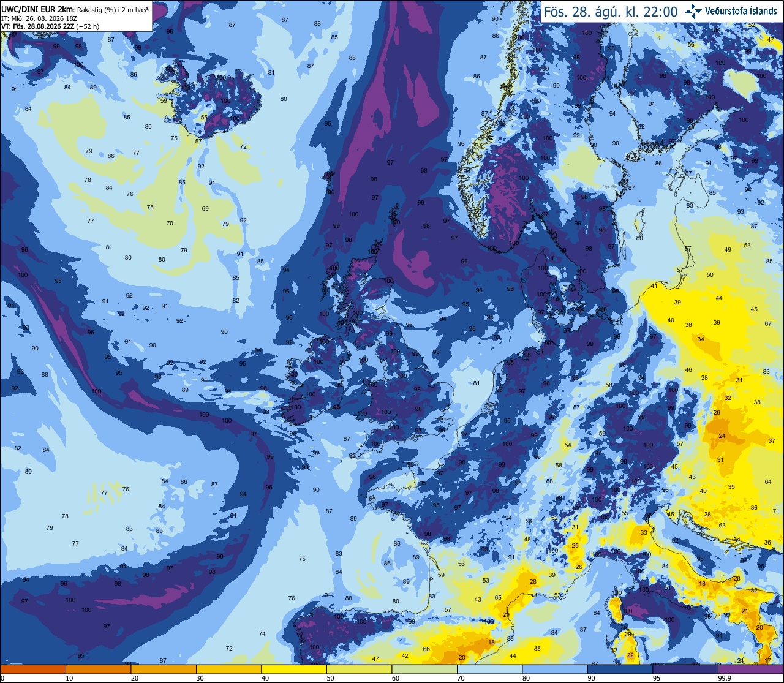Pick the legend swatch between 40 and 50
784x683 pixels.
[294, 669]
